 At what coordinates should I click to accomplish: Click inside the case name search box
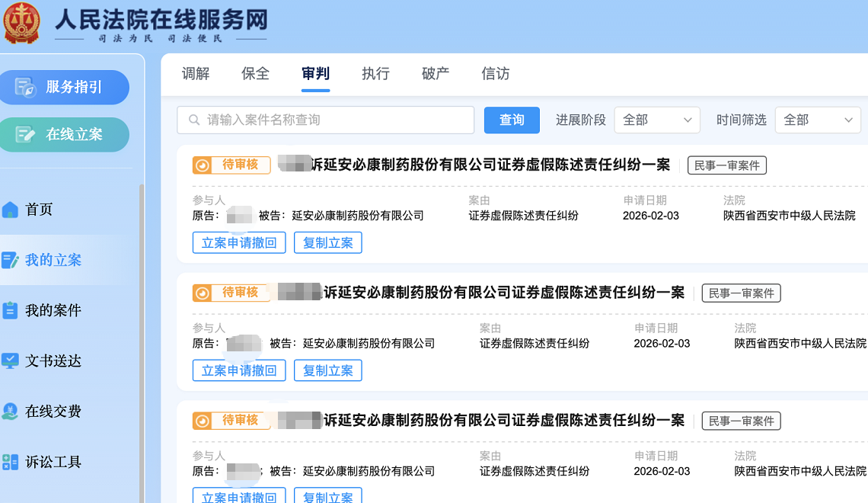click(320, 120)
